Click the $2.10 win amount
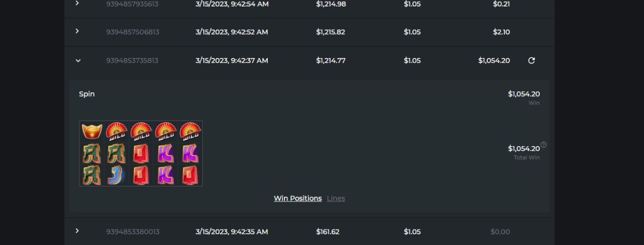Image resolution: width=644 pixels, height=245 pixels. [x=501, y=32]
